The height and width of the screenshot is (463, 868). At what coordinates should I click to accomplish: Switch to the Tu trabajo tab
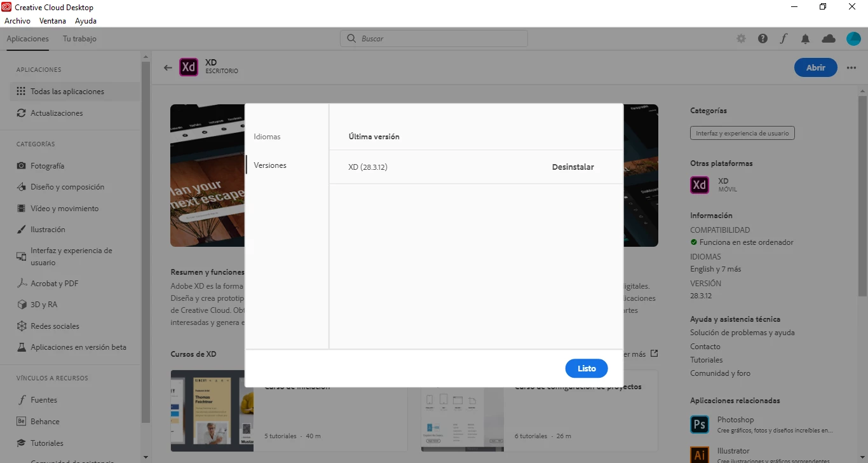click(79, 39)
